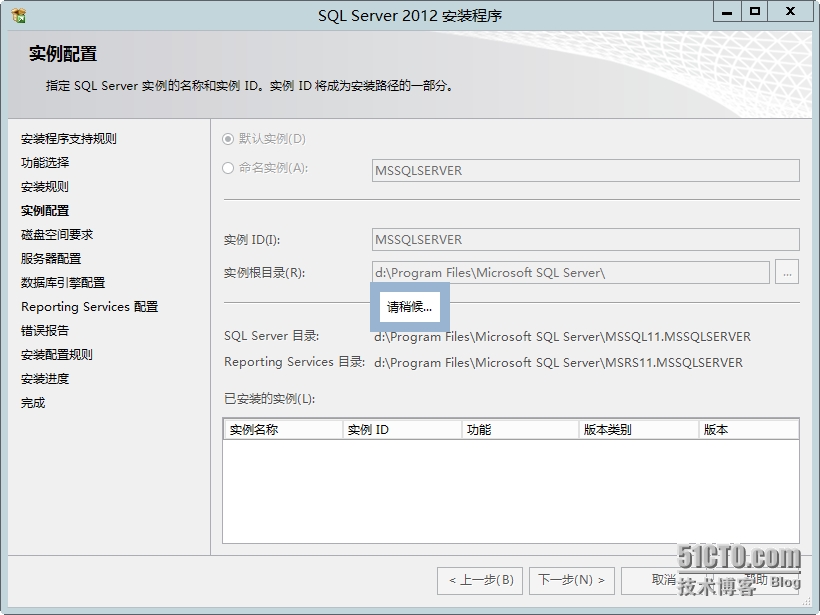Screen dimensions: 820x615
Task: Click the 实例 ID(I) input field
Action: point(586,240)
